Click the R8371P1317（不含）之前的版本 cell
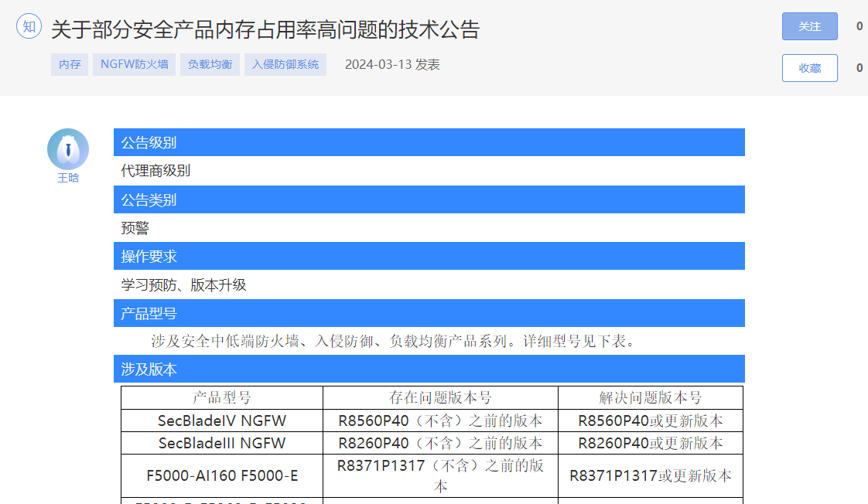 point(440,475)
